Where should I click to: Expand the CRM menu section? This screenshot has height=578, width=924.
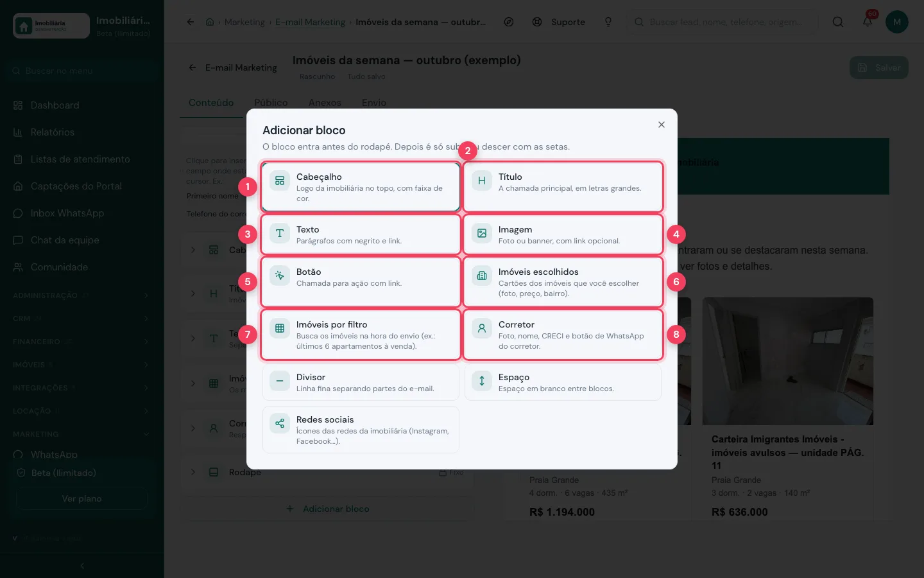(81, 319)
